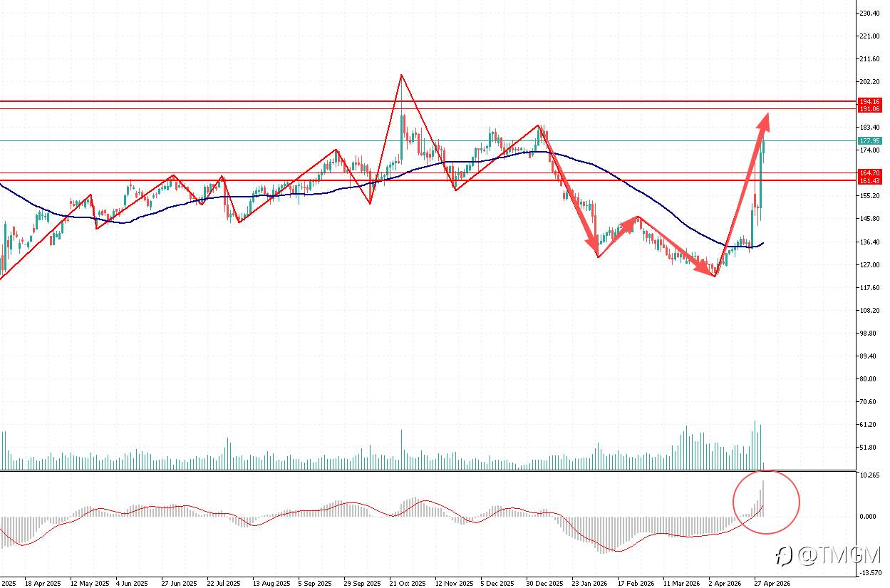Click the 2 Apr 2026 date label

tap(725, 583)
